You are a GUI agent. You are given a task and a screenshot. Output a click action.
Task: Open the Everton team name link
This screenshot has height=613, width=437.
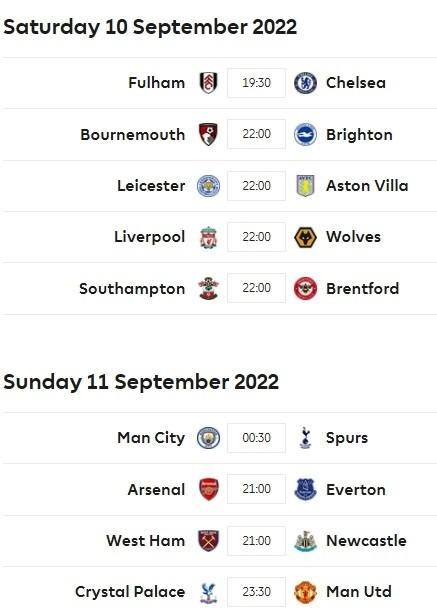tap(356, 490)
